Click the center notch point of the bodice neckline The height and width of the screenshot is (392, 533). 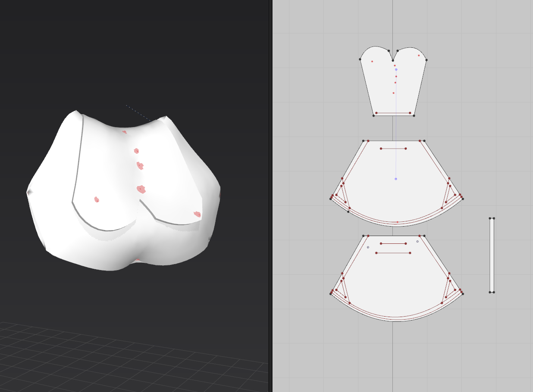(393, 61)
